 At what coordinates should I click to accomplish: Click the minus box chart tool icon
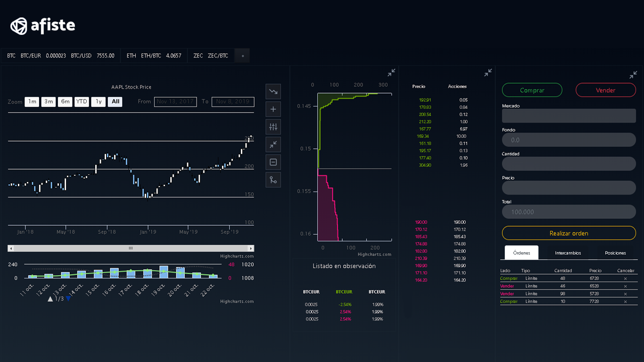(273, 162)
